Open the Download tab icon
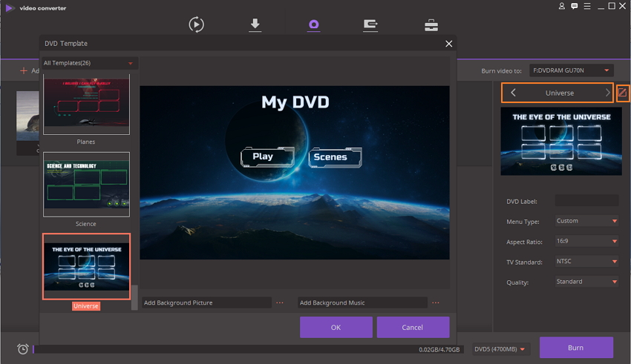Screen dimensions: 631x364 [x=255, y=24]
